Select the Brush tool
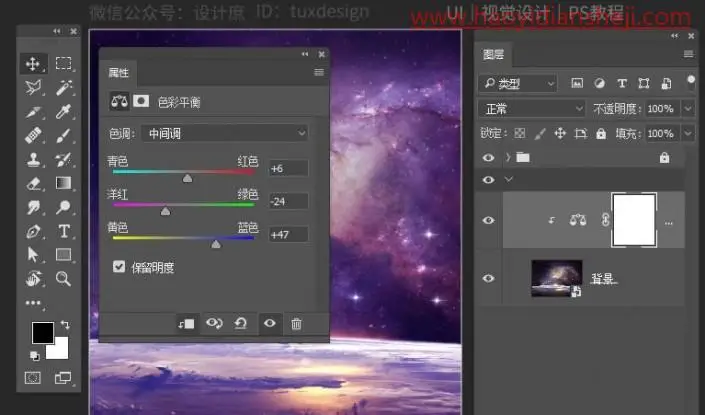Screen dimensions: 705x415 pyautogui.click(x=63, y=135)
